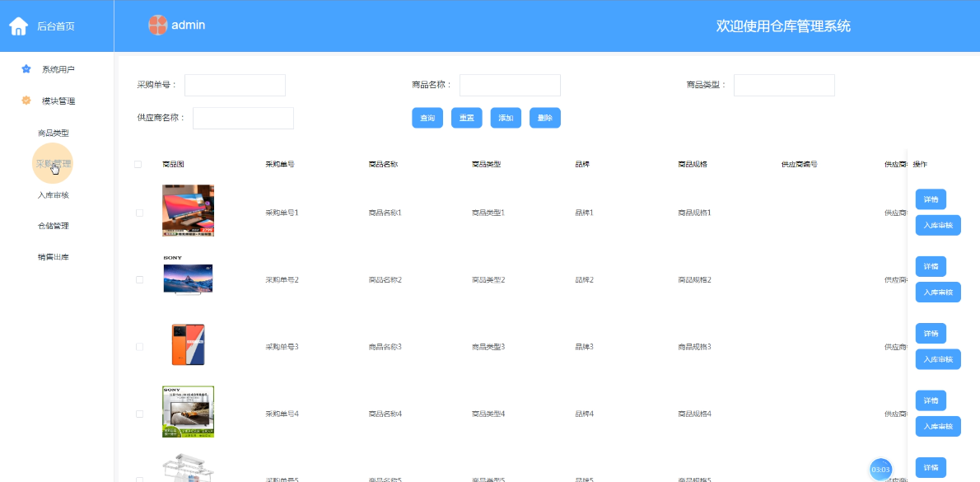Check the checkbox for the 采购单号3 row
Viewport: 980px width, 482px height.
[x=138, y=346]
